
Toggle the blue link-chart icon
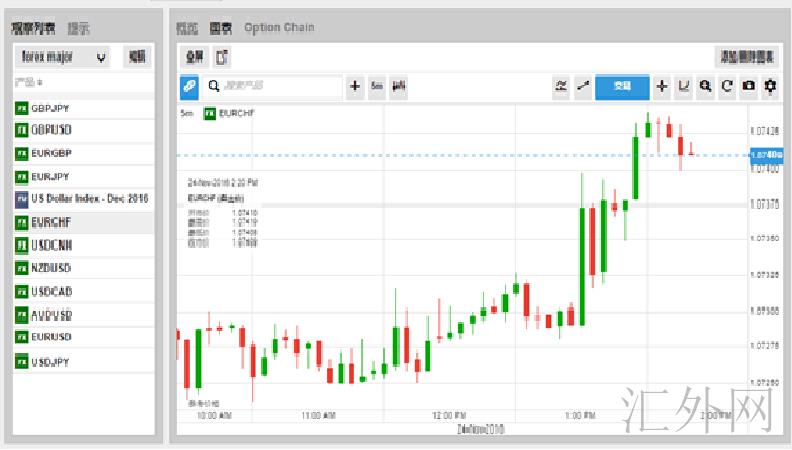(189, 86)
